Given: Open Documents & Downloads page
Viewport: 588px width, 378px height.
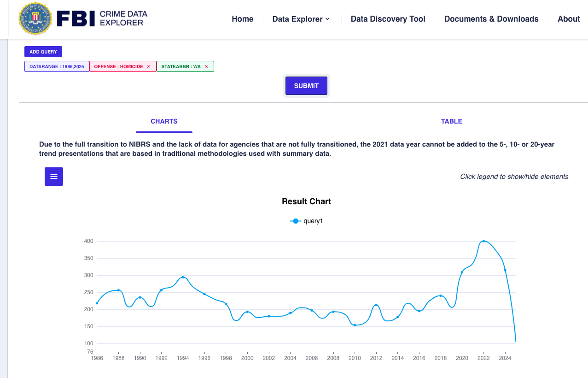Looking at the screenshot, I should [491, 19].
